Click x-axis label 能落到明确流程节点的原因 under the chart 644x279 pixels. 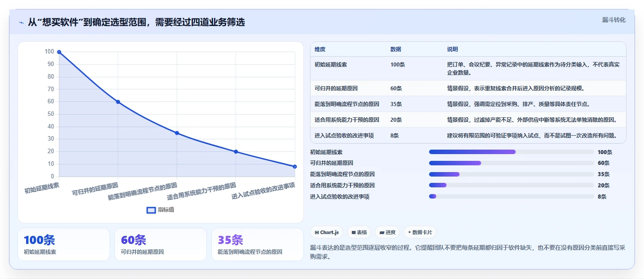click(x=143, y=191)
